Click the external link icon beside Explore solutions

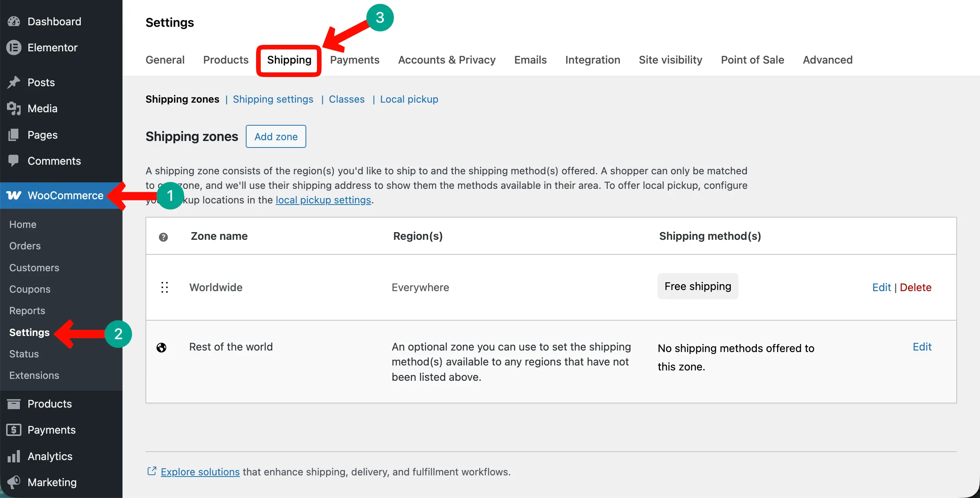[x=152, y=471]
